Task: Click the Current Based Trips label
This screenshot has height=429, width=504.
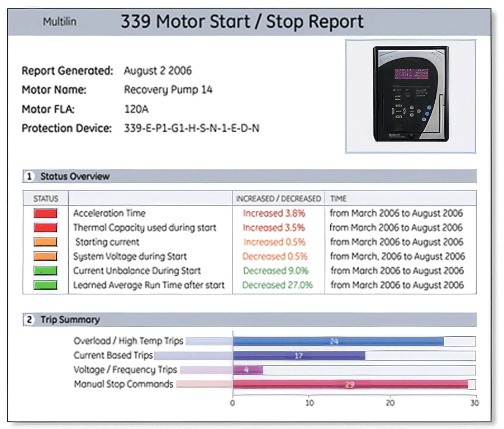Action: [113, 355]
